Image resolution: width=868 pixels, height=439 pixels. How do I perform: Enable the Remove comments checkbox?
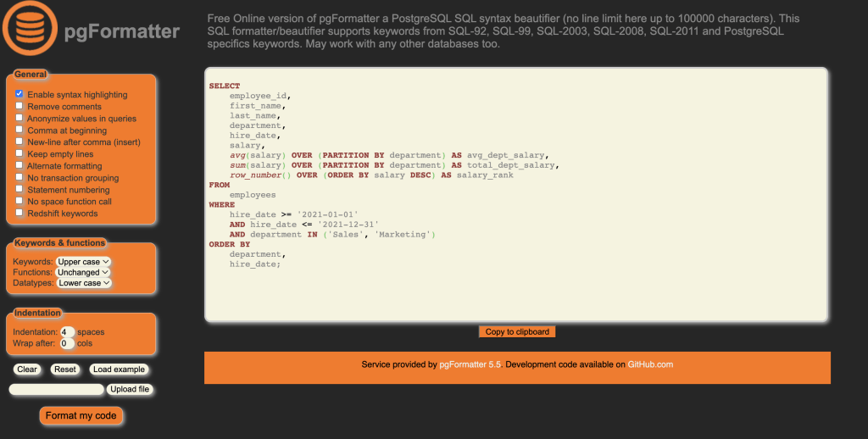pos(19,106)
